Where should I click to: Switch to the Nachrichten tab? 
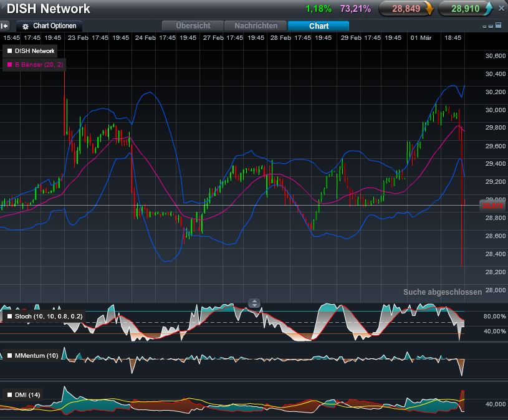pyautogui.click(x=256, y=26)
